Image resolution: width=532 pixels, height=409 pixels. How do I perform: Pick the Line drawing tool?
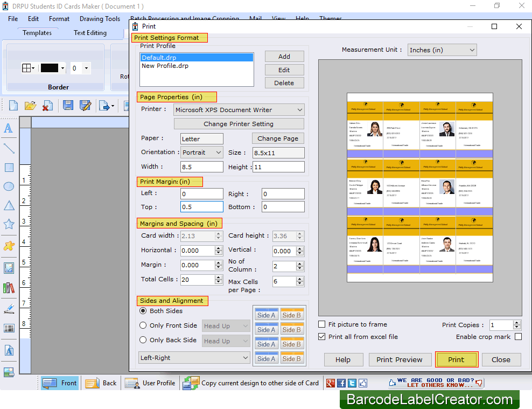tap(9, 148)
